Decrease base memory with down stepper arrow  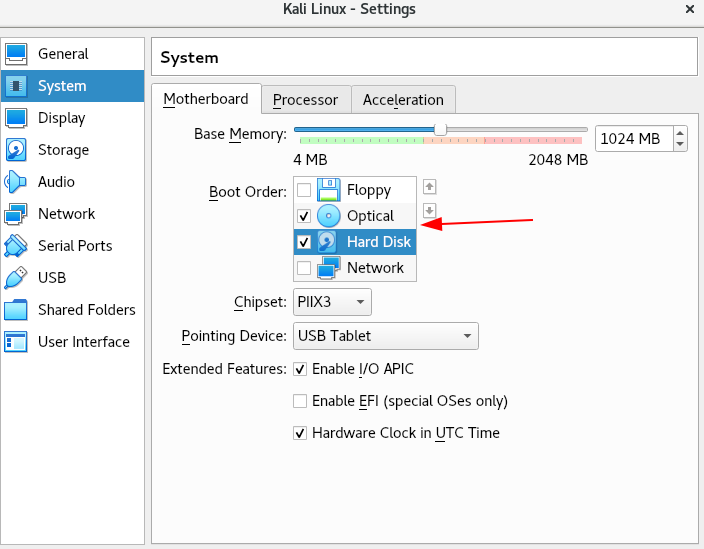tap(680, 144)
